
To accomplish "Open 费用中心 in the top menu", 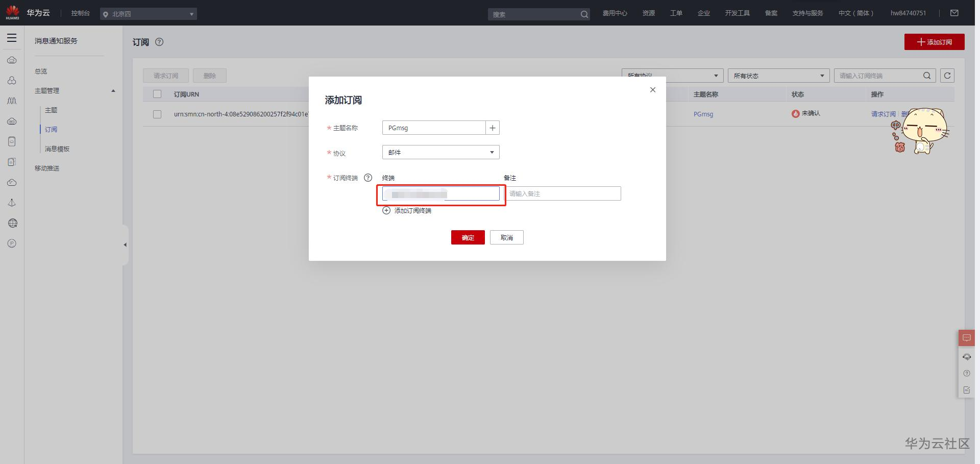I will coord(615,13).
